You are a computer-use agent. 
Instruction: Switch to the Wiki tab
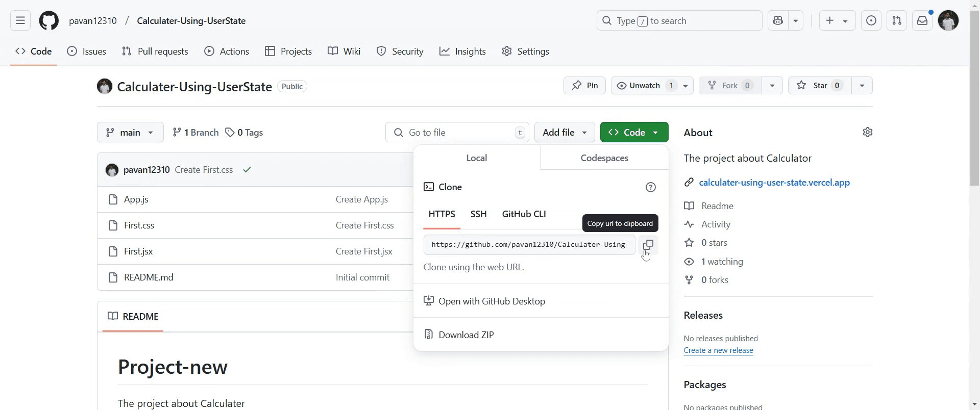pos(344,52)
